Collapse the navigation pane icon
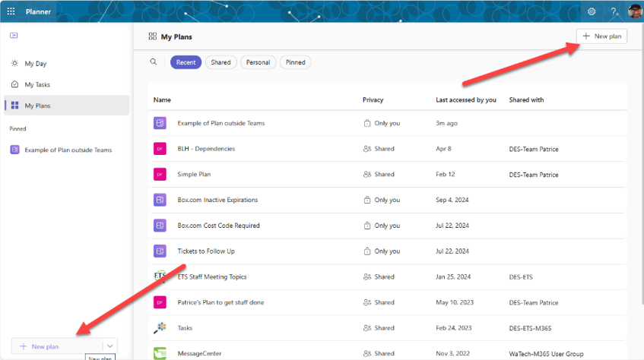Viewport: 644px width, 360px height. (x=14, y=35)
